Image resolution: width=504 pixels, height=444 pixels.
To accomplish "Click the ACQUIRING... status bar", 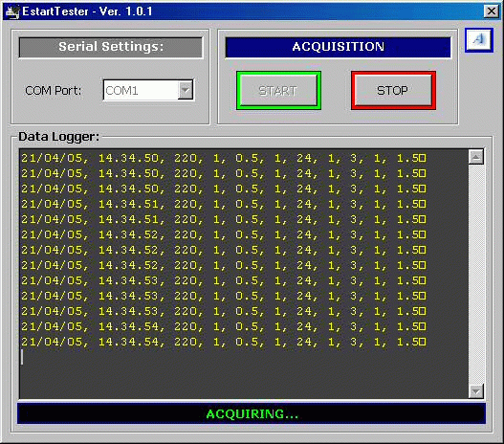I will [x=252, y=413].
